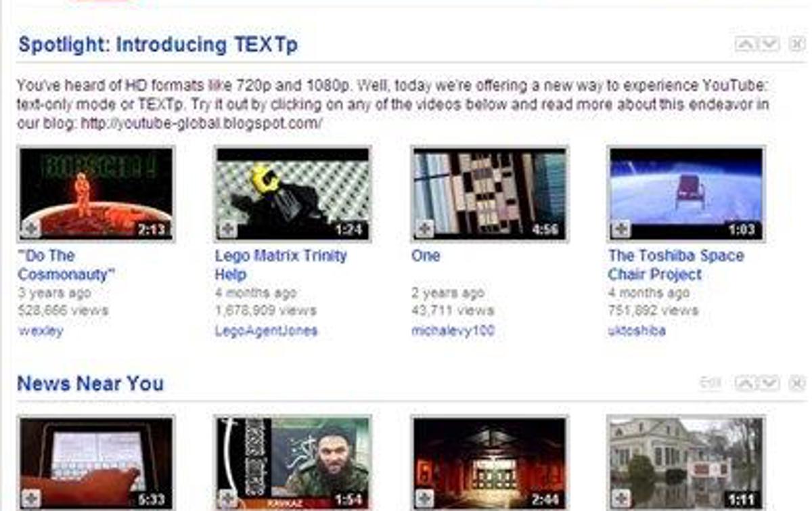The width and height of the screenshot is (812, 511).
Task: Add Lego Matrix Trinity Help to queue
Action: point(227,229)
